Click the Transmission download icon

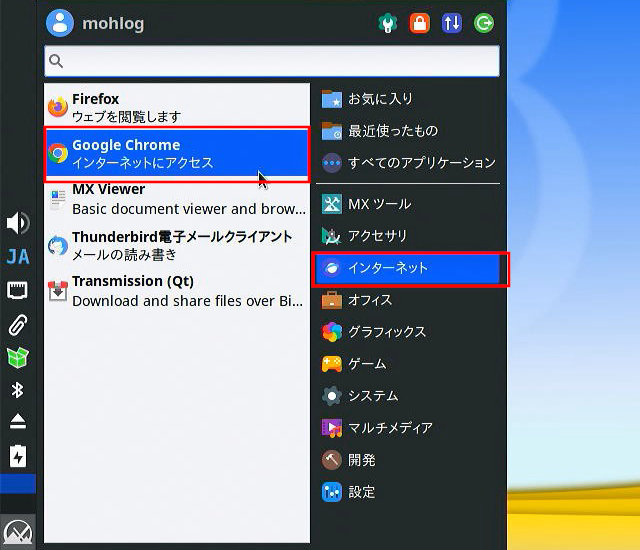tap(58, 291)
